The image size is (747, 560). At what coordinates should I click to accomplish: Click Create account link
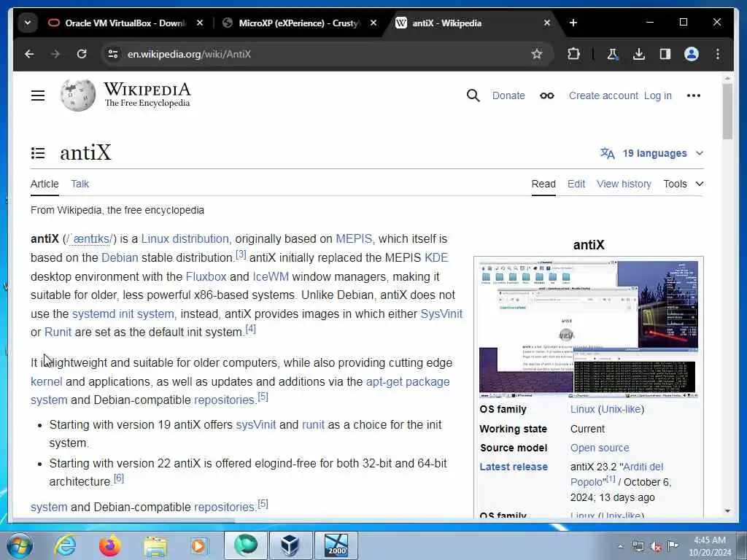click(x=603, y=96)
